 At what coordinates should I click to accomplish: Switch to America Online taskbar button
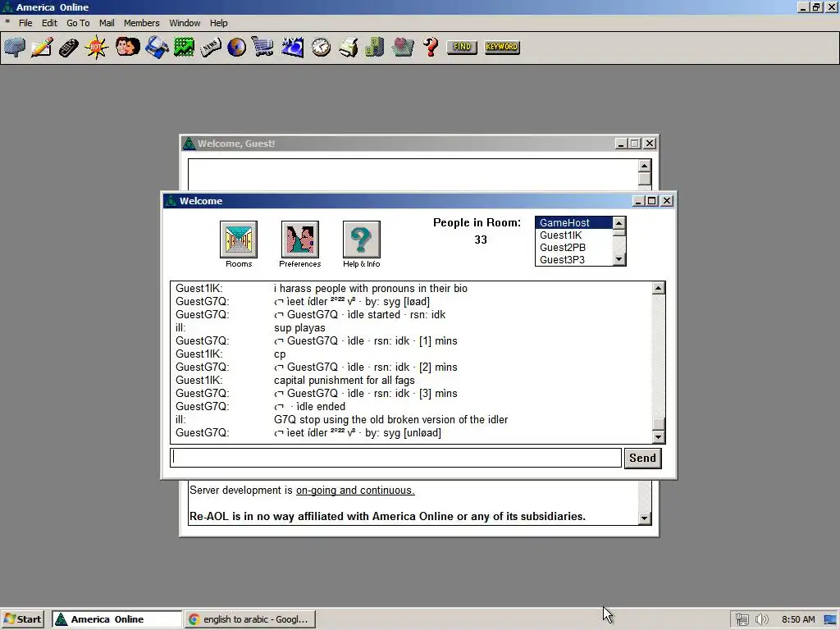[116, 619]
